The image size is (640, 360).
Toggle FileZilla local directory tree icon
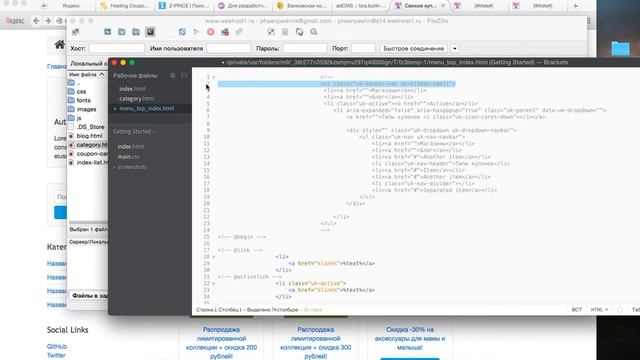pyautogui.click(x=122, y=32)
